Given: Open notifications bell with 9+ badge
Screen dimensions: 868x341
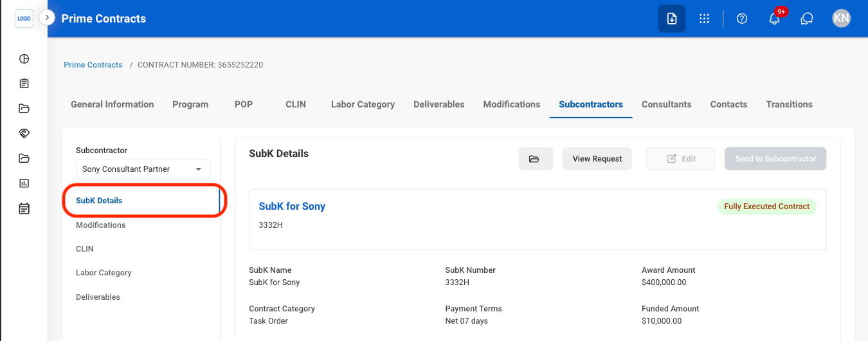Looking at the screenshot, I should coord(775,19).
